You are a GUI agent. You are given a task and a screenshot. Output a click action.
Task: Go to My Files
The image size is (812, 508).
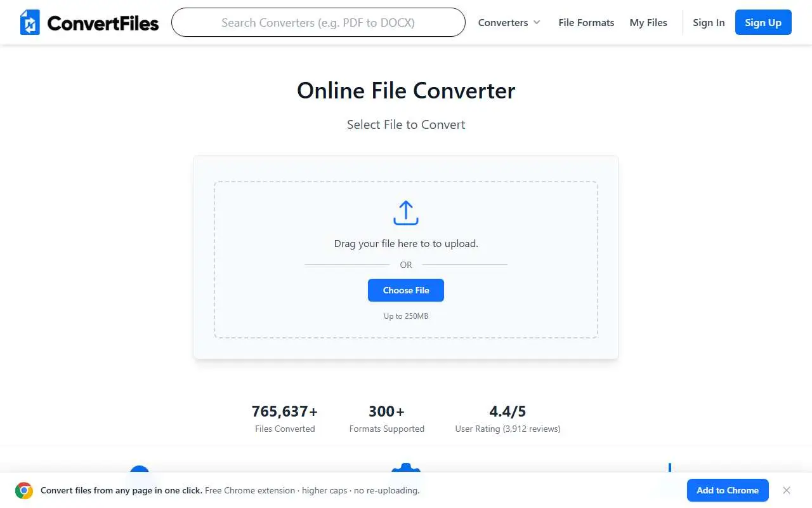tap(648, 22)
